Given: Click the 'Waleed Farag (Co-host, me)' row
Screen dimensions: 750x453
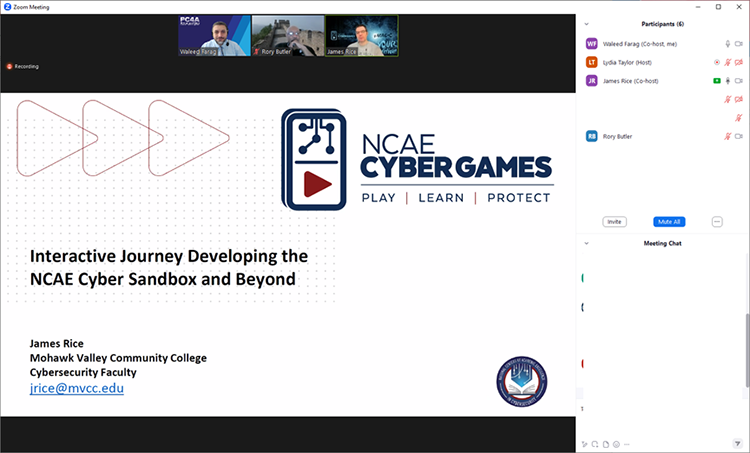Looking at the screenshot, I should (x=663, y=44).
